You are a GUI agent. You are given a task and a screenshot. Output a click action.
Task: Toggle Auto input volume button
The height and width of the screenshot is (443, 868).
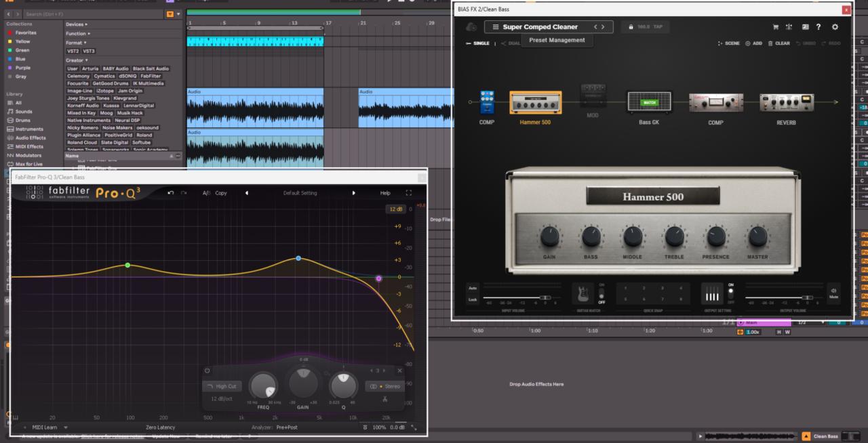click(472, 288)
